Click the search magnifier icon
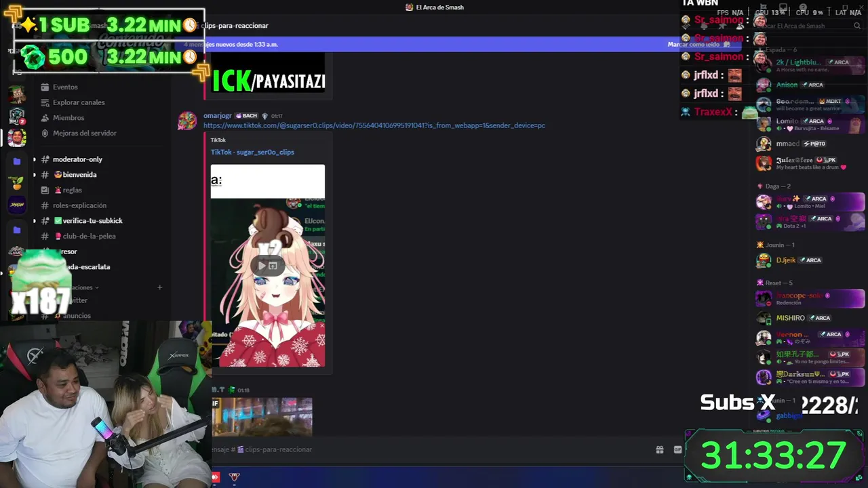 (x=859, y=26)
